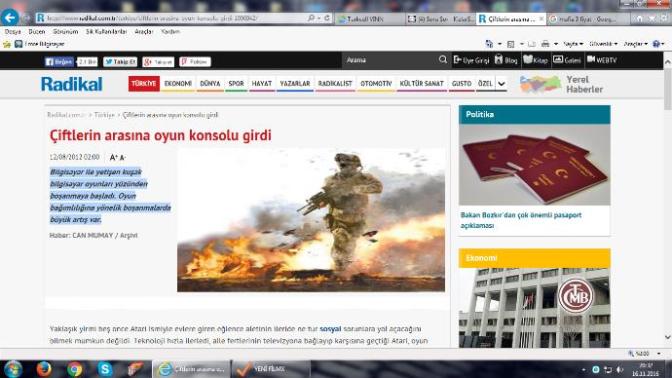This screenshot has width=672, height=378.
Task: Select DÜNYA navigation category
Action: tap(210, 84)
